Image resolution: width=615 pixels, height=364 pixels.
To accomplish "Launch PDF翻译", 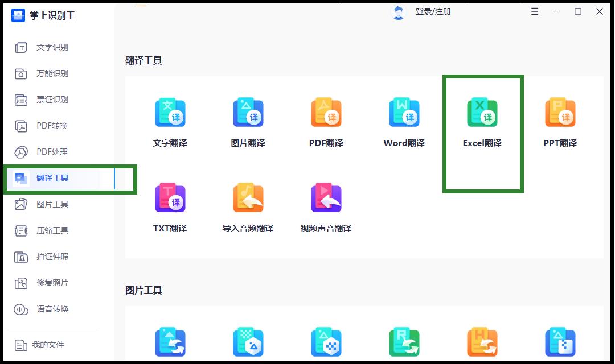I will point(326,119).
